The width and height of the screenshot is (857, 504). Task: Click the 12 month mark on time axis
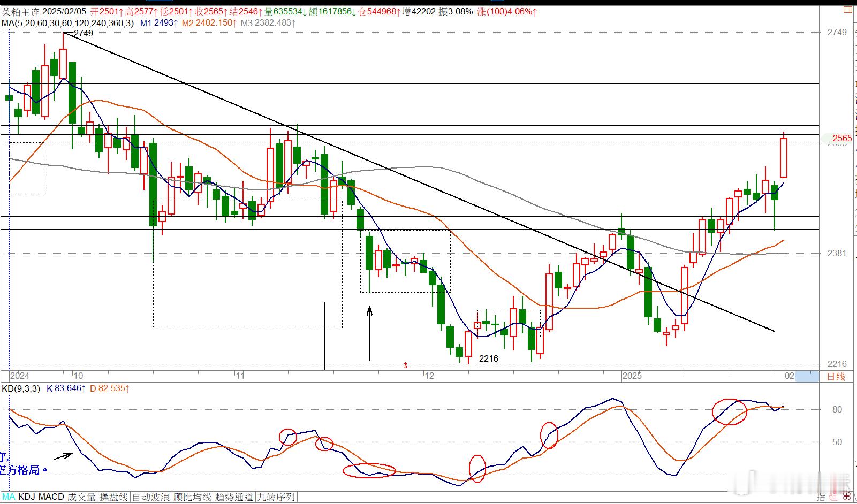pos(428,376)
